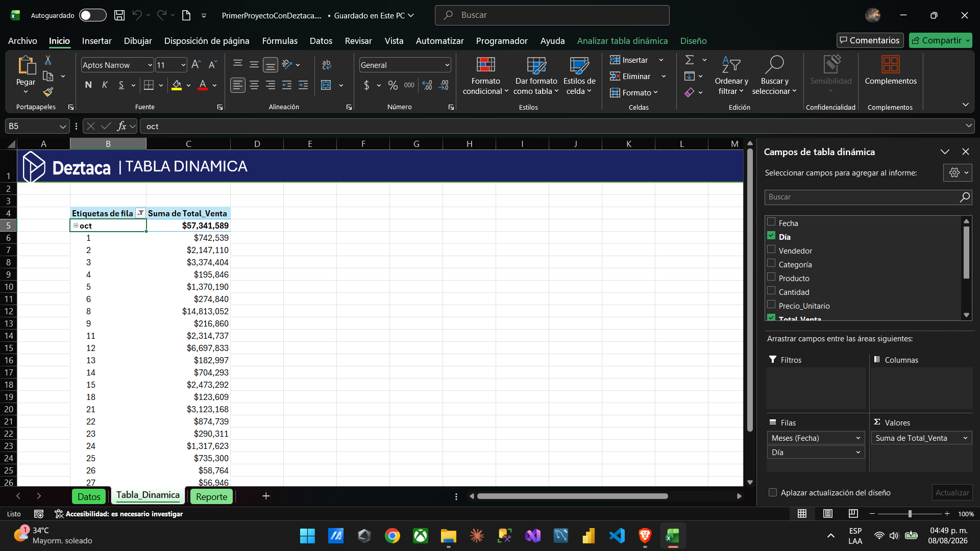Toggle the Autoguardado switch
The width and height of the screenshot is (980, 551).
[x=92, y=15]
